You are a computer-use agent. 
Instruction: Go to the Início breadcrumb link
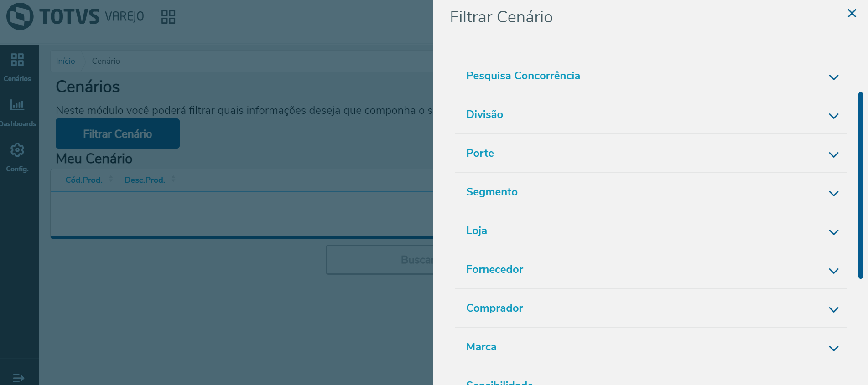pos(66,61)
